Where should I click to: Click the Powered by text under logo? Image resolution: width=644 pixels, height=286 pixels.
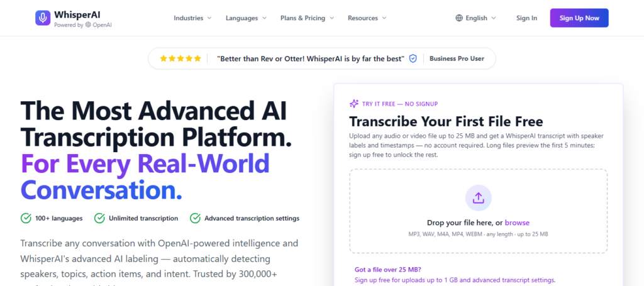point(69,25)
